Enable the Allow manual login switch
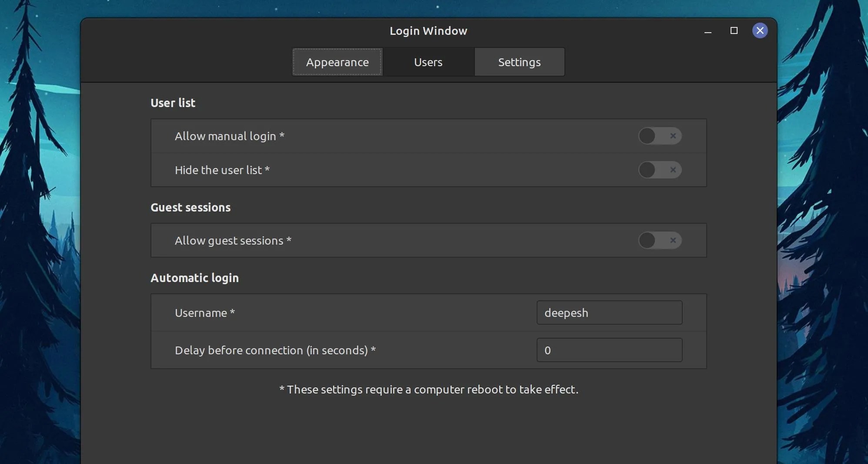868x464 pixels. [x=647, y=136]
